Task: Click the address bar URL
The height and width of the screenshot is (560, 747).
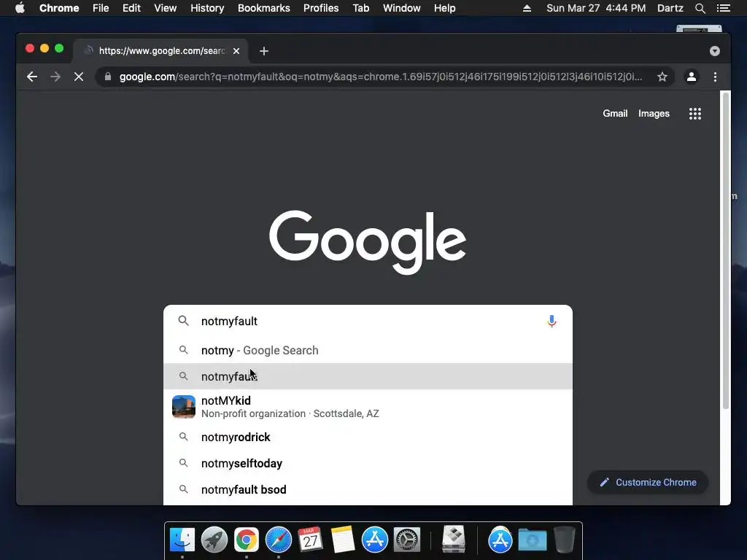Action: tap(381, 77)
